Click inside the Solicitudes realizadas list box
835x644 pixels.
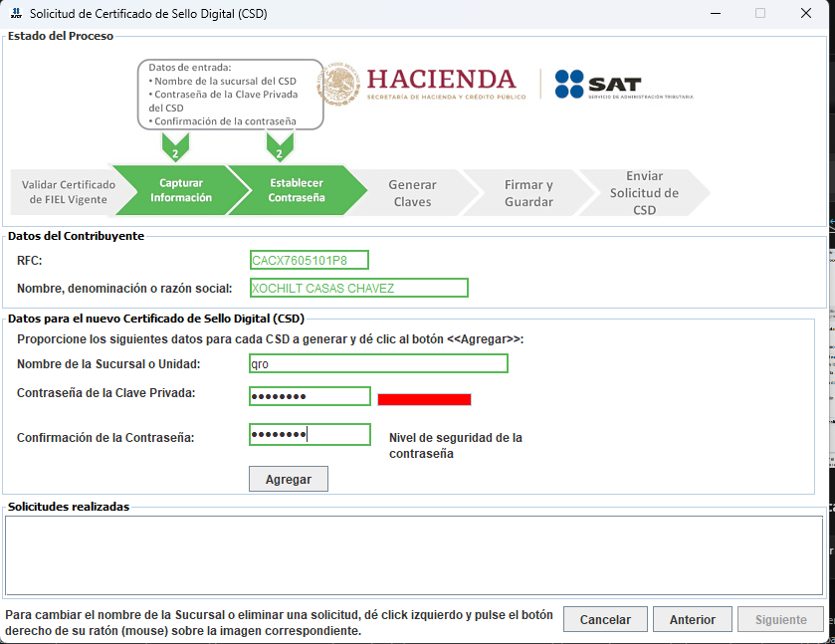(414, 555)
